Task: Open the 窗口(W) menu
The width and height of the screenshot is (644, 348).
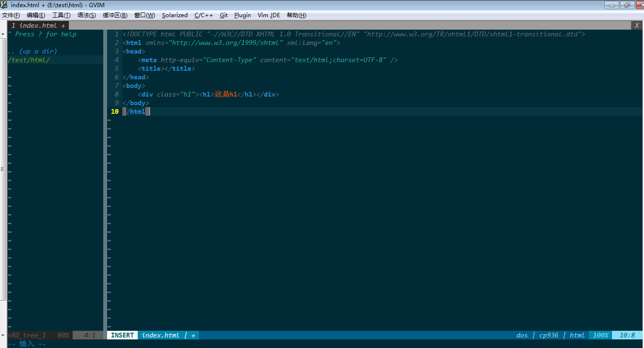Action: coord(144,15)
